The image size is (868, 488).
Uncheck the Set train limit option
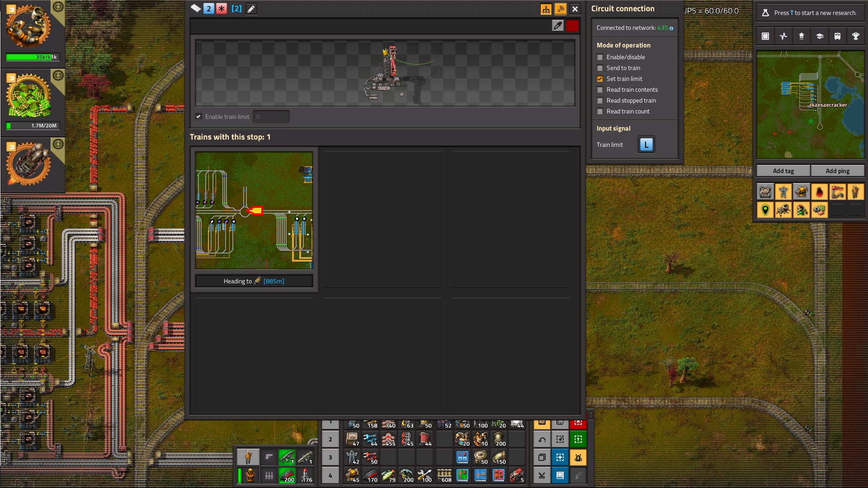tap(600, 79)
